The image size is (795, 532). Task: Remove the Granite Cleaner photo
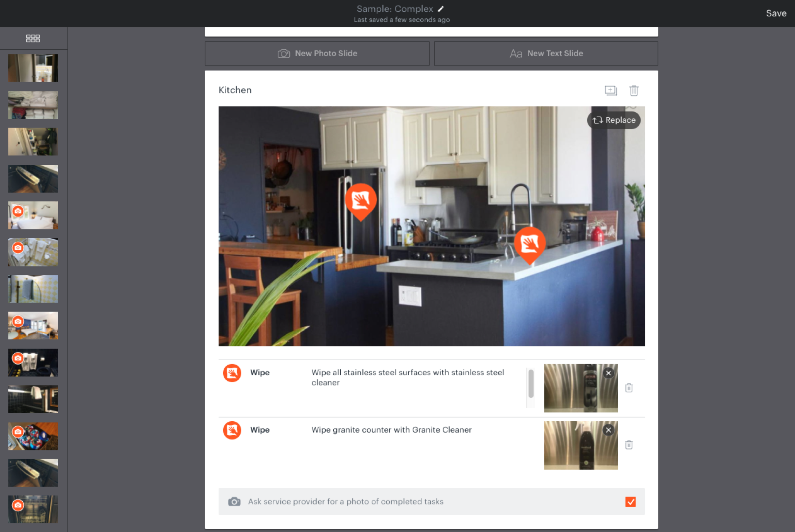click(608, 430)
